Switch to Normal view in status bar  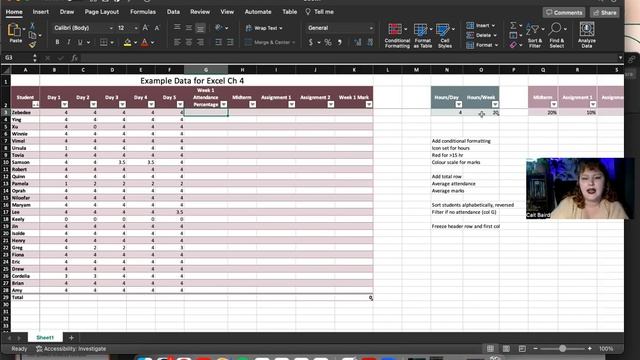pos(490,349)
